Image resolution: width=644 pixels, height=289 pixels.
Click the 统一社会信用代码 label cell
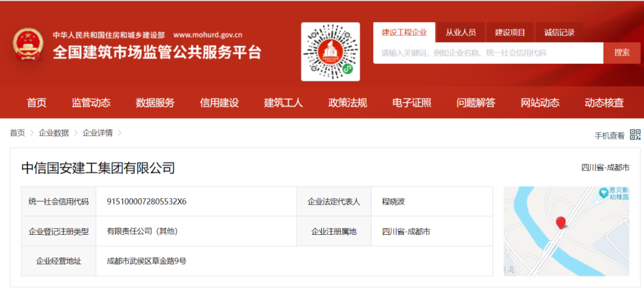[x=58, y=201]
